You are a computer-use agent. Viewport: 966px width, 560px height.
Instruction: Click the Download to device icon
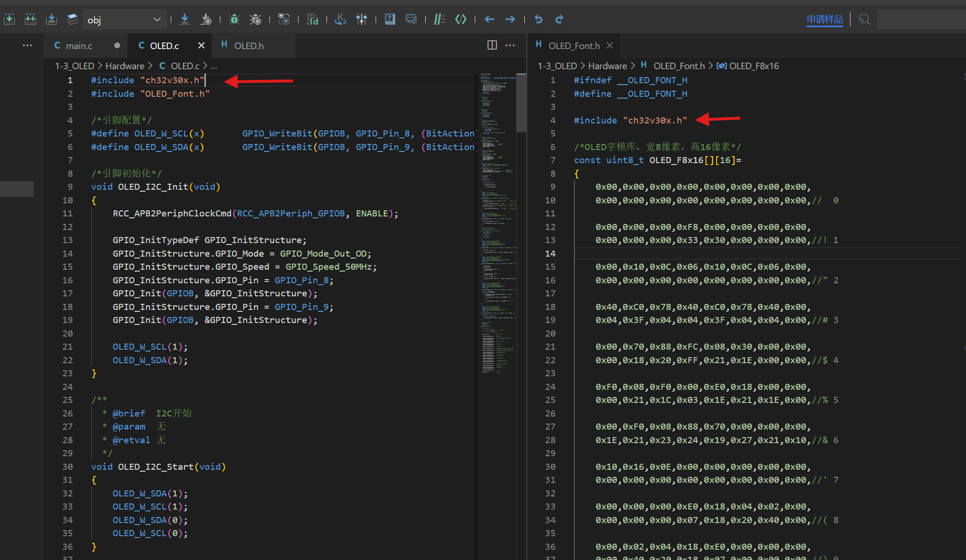tap(185, 19)
